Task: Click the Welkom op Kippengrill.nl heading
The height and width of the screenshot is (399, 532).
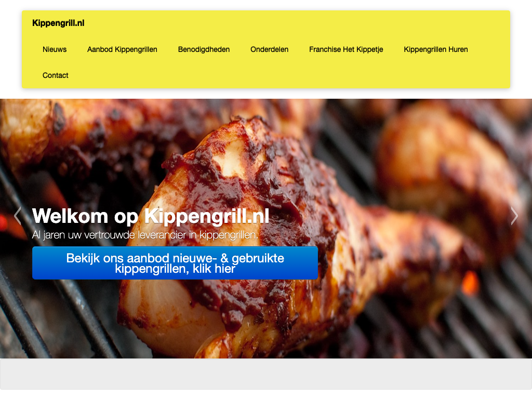Action: pos(151,216)
